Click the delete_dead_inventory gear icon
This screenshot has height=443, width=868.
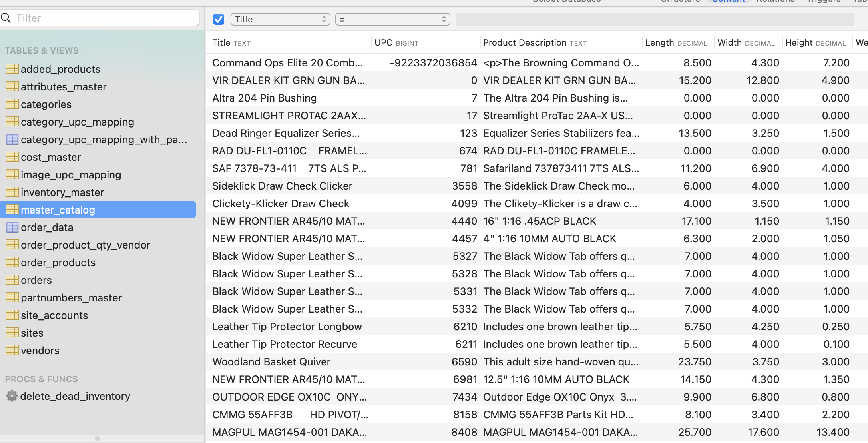(x=12, y=396)
